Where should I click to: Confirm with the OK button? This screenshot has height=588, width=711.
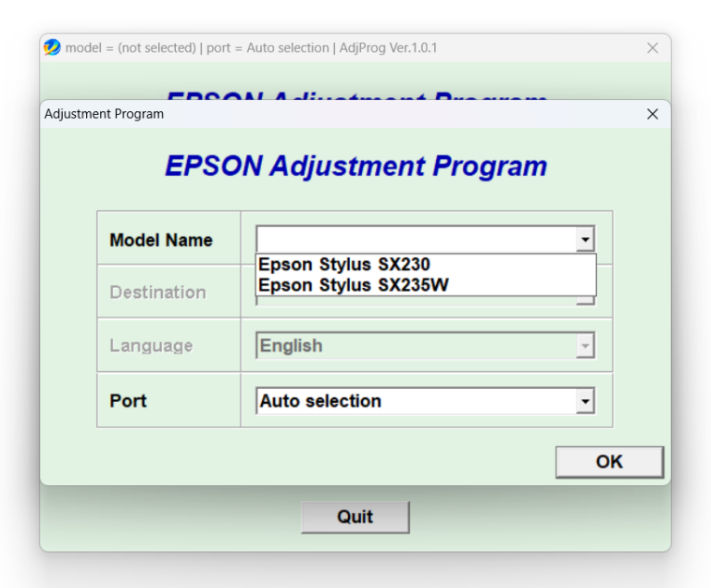[x=609, y=462]
